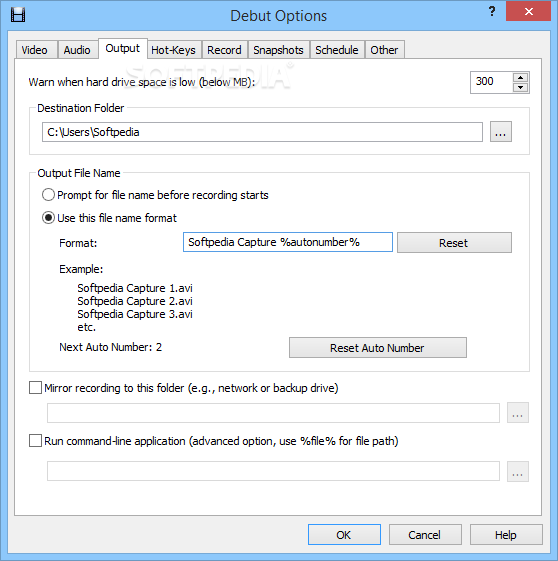Switch to the Audio tab

click(x=78, y=50)
